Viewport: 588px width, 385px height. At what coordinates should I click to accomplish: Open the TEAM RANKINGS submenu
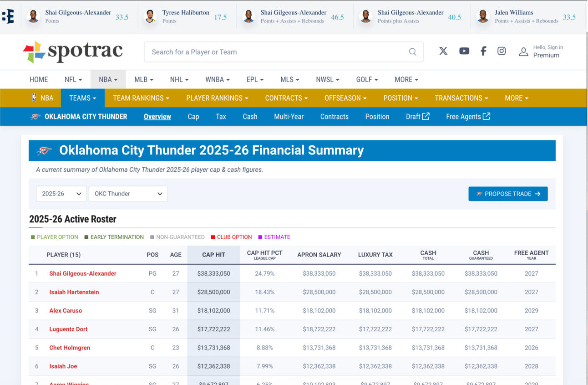point(141,98)
